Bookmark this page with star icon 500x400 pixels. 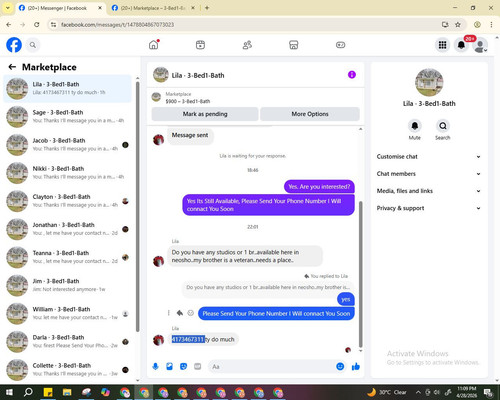(458, 24)
